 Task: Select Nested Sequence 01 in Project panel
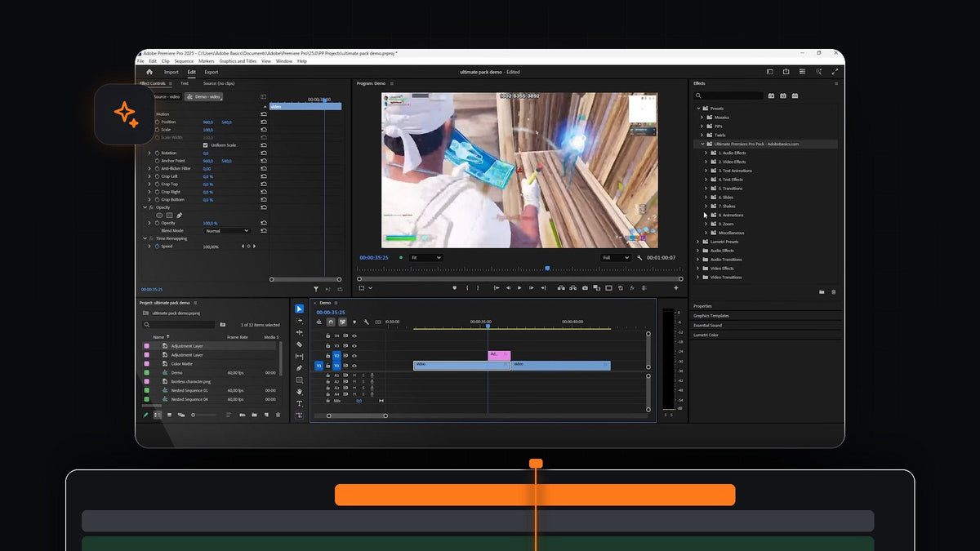click(189, 390)
